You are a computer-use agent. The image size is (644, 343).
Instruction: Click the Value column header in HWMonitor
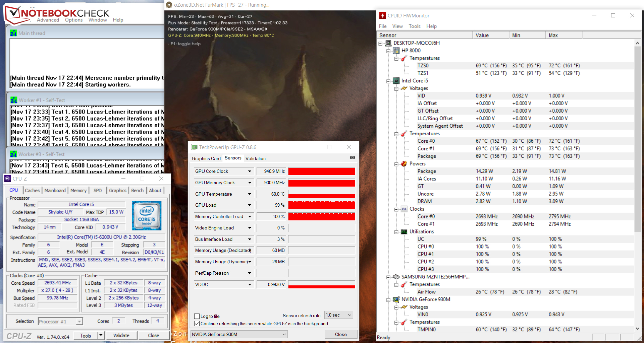pyautogui.click(x=491, y=35)
